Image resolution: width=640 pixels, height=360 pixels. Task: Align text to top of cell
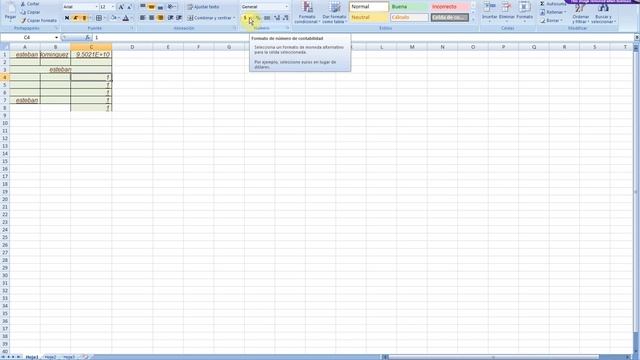[143, 7]
